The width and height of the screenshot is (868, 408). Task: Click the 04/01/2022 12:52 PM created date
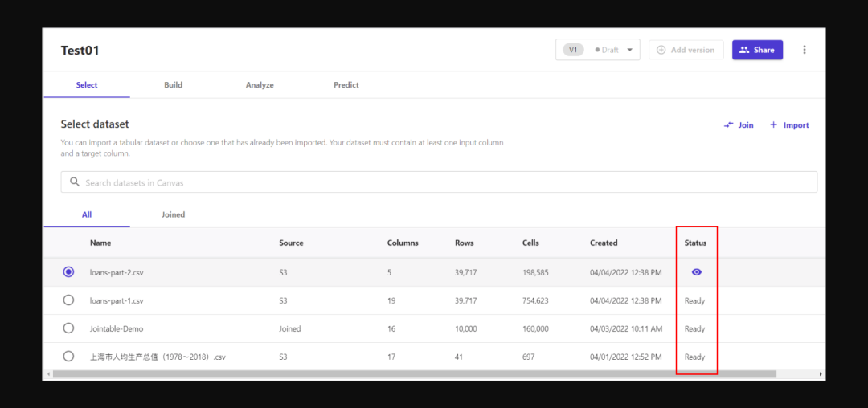pyautogui.click(x=625, y=357)
